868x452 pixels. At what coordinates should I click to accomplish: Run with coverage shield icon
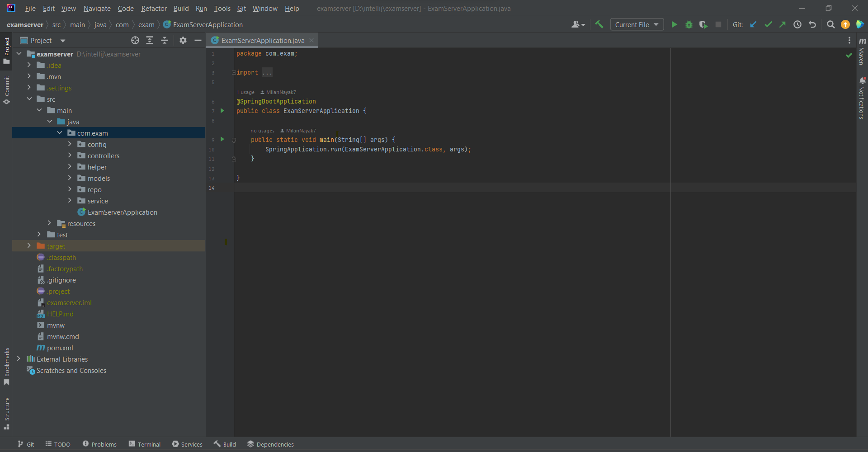pyautogui.click(x=703, y=24)
